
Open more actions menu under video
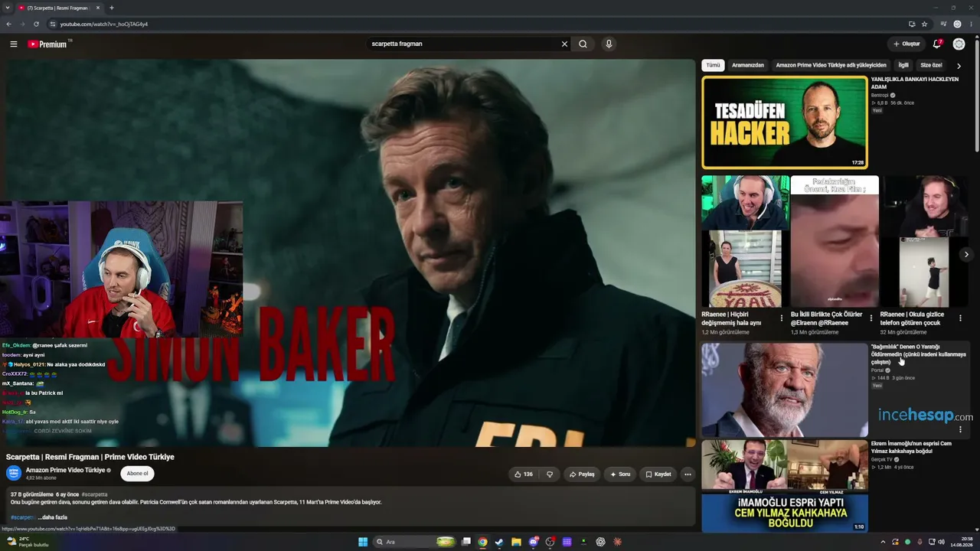(x=688, y=474)
